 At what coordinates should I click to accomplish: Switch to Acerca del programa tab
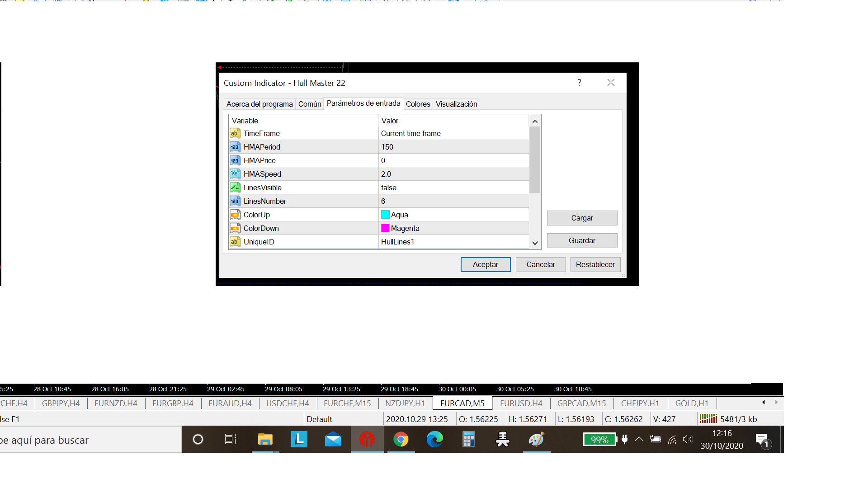[x=259, y=104]
